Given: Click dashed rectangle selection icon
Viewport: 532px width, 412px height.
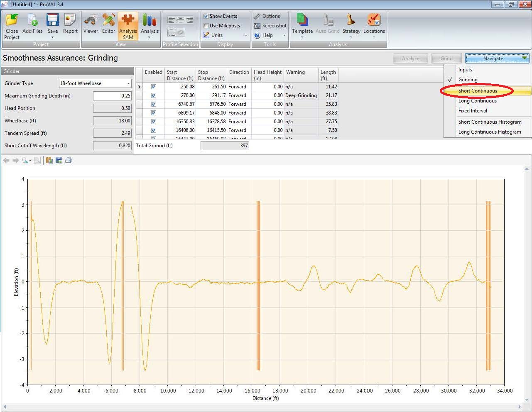Looking at the screenshot, I should 172,32.
